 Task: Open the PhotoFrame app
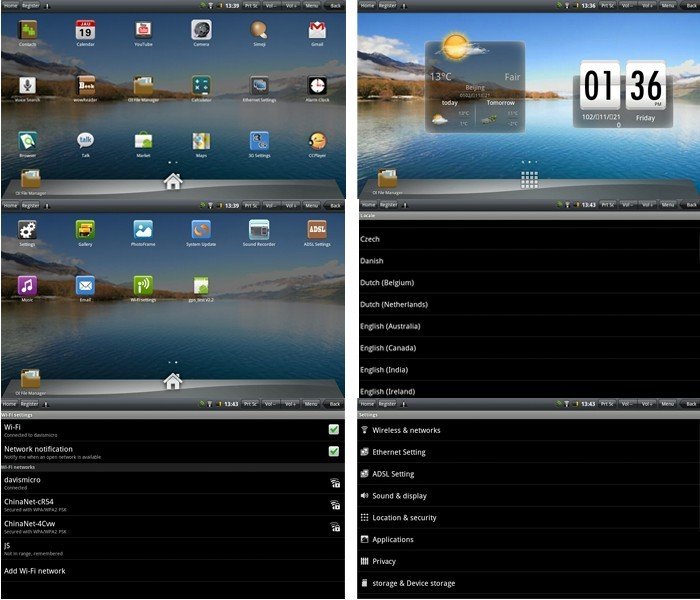[143, 230]
